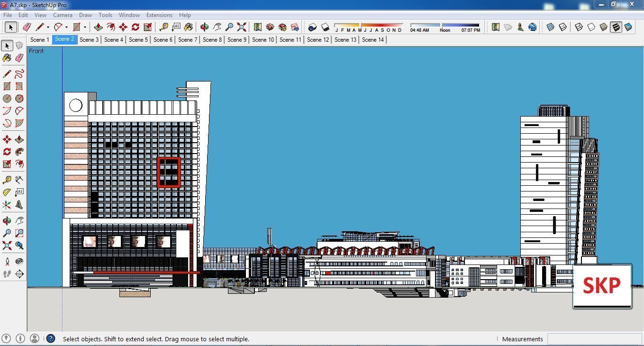The height and width of the screenshot is (346, 644).
Task: Pick the Scale tool in top toolbar
Action: pos(148,27)
